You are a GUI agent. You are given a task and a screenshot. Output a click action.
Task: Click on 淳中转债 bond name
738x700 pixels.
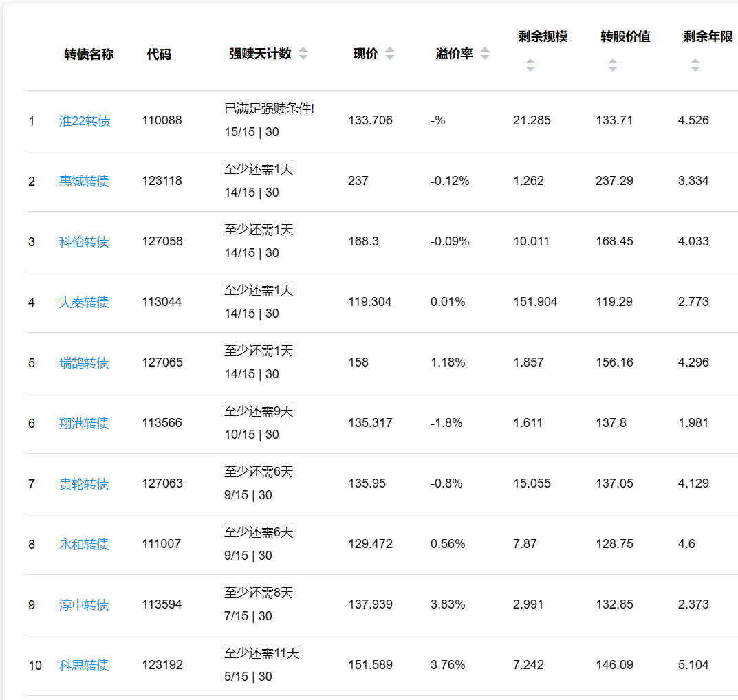(84, 605)
